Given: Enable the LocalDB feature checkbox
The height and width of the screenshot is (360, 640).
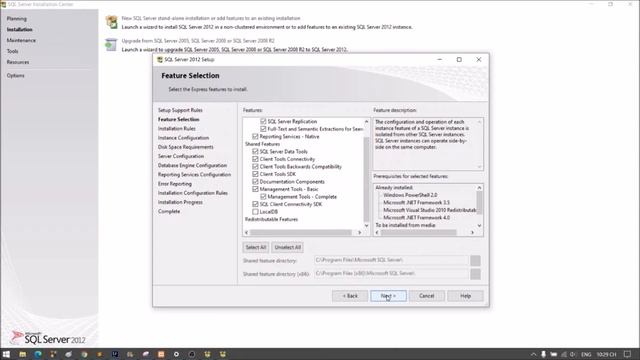Looking at the screenshot, I should point(255,212).
